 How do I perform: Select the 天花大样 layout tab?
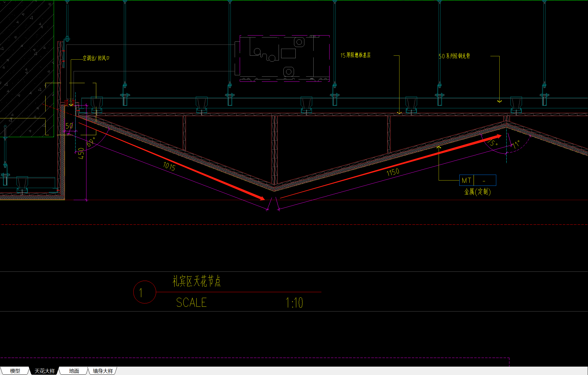[x=44, y=371]
